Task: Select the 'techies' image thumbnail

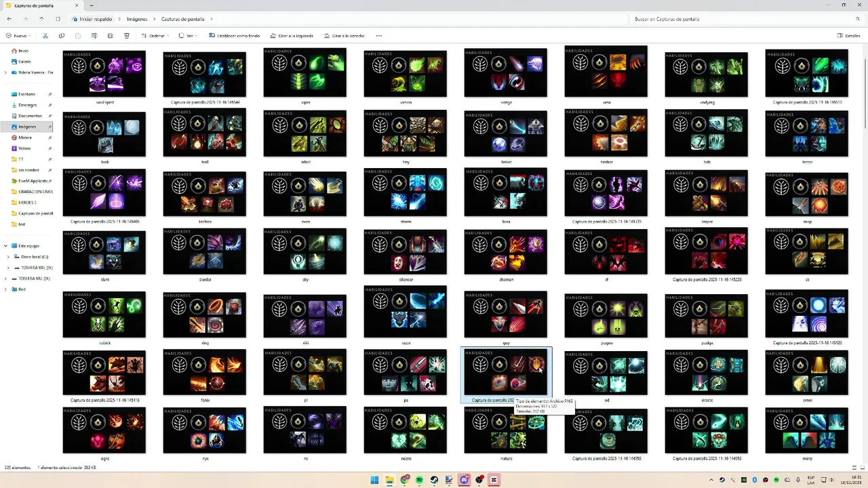Action: [x=205, y=193]
